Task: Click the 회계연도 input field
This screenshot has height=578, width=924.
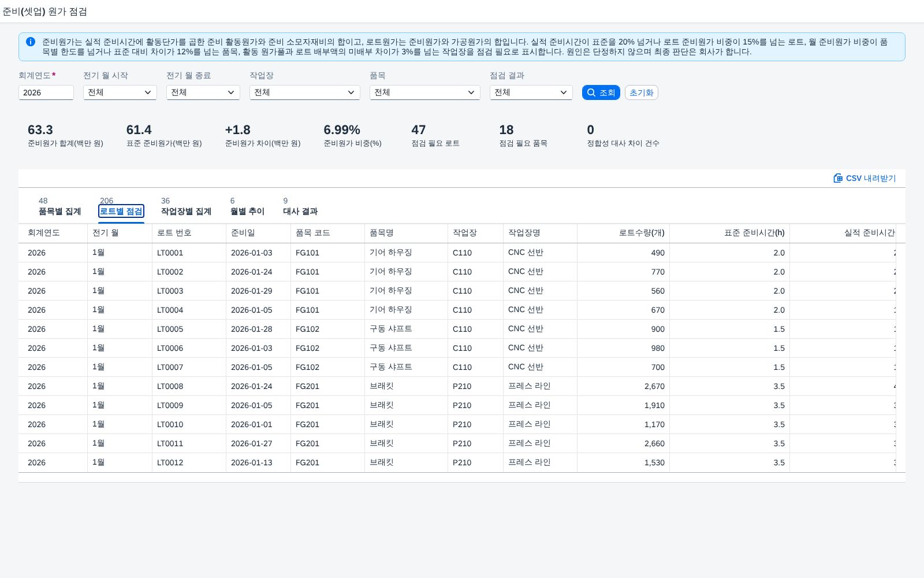Action: 46,92
